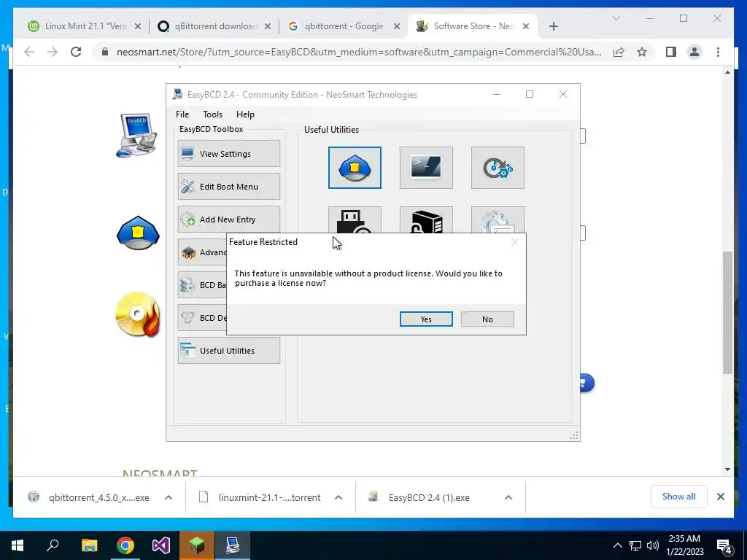Select the locked computer utility icon
This screenshot has width=747, height=560.
[x=426, y=220]
